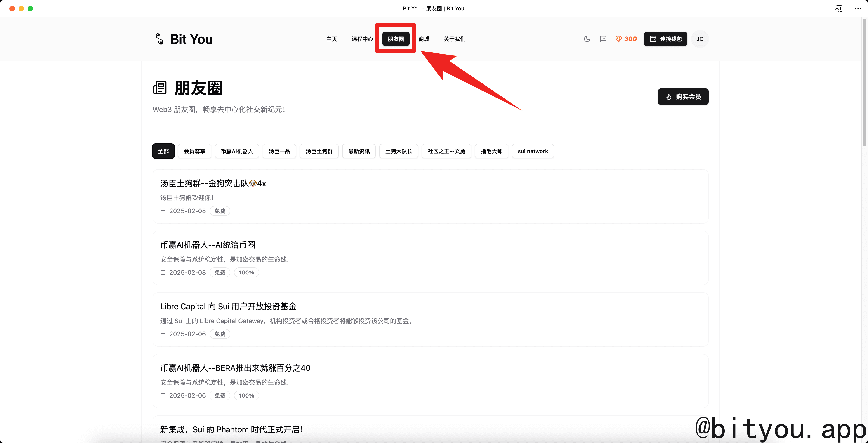
Task: Select 朋友圈 in navigation bar
Action: [396, 39]
